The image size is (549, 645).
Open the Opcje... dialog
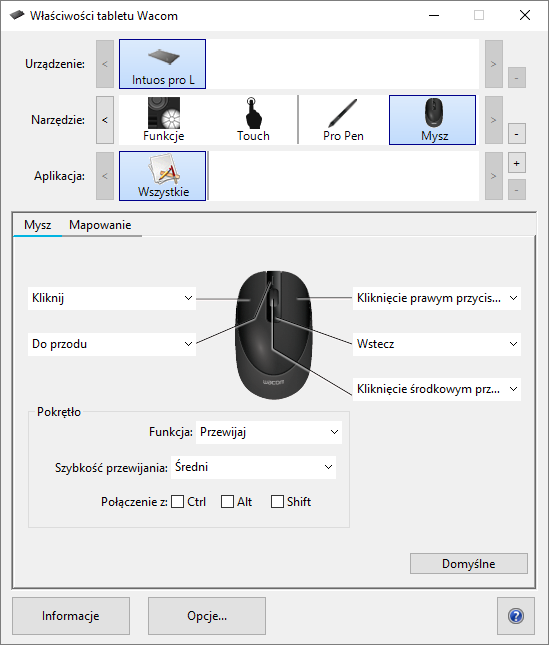[x=207, y=616]
